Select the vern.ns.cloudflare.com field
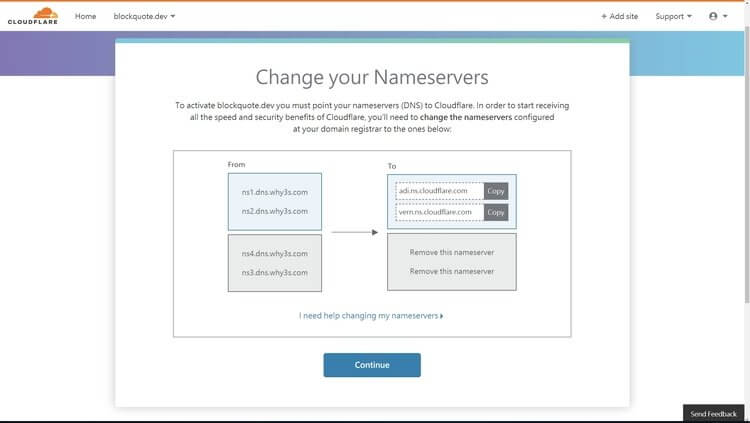The image size is (750, 423). pos(440,212)
